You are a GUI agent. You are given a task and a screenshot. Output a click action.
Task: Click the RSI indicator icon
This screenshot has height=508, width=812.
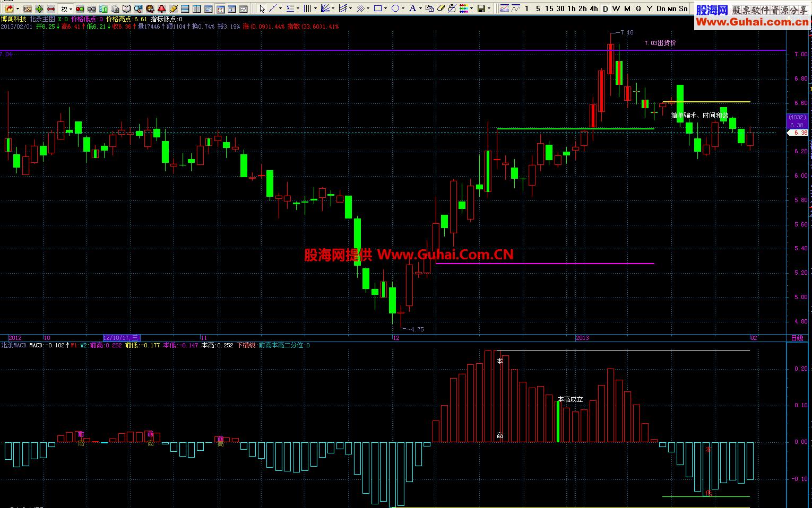(x=27, y=8)
